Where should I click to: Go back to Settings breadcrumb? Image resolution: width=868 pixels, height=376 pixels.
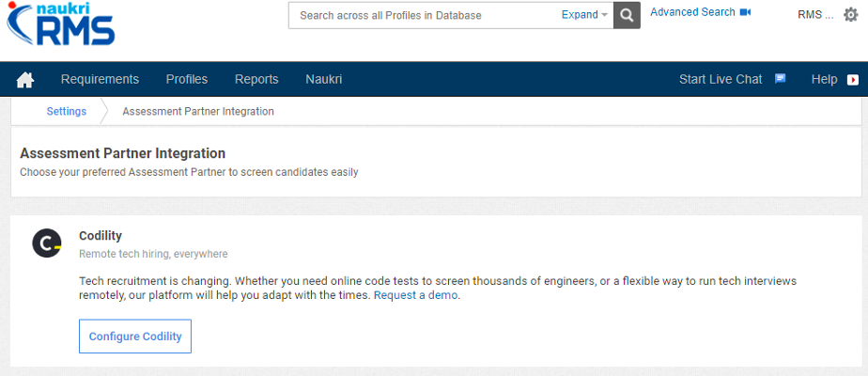pos(67,111)
